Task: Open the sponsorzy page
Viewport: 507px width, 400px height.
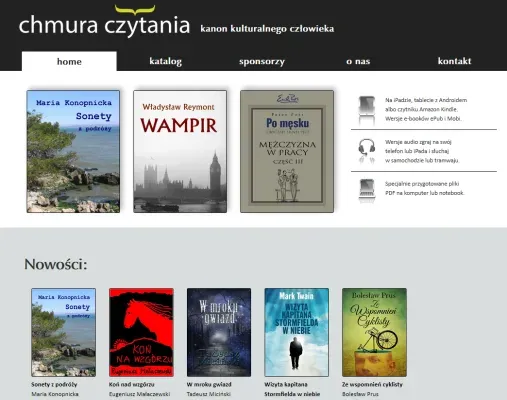Action: coord(262,61)
